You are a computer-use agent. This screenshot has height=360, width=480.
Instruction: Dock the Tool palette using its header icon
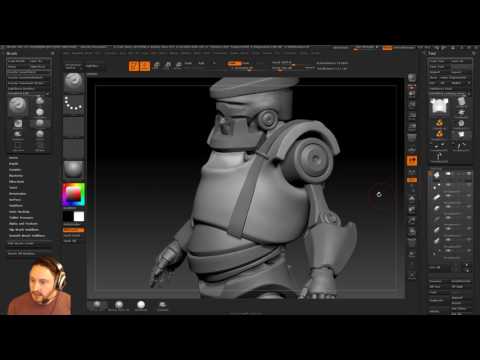click(x=474, y=53)
